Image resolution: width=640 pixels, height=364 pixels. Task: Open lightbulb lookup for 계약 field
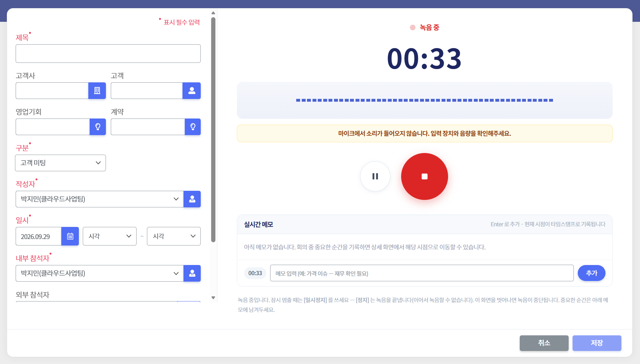(x=193, y=127)
